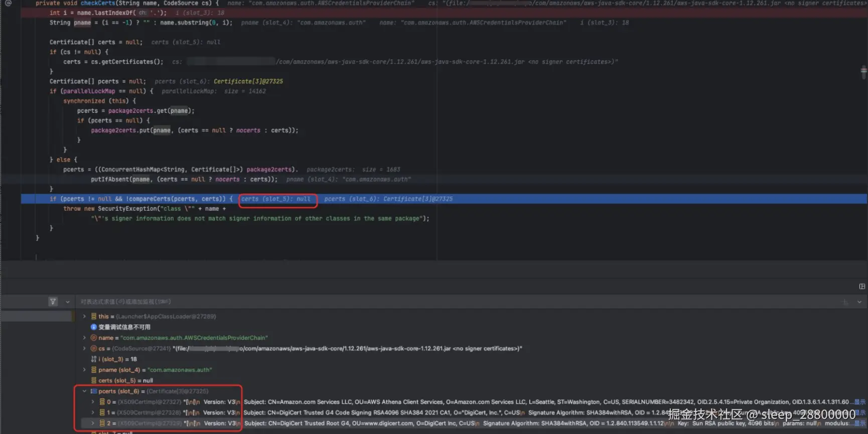Click the show link on the Amazon.com Services certificate row
Image resolution: width=868 pixels, height=434 pixels.
860,402
